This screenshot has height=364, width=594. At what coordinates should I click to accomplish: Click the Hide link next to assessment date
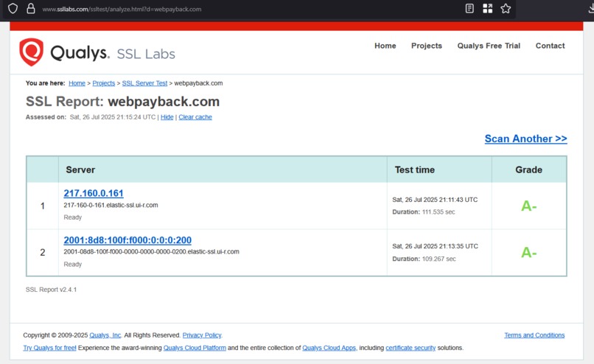tap(167, 117)
